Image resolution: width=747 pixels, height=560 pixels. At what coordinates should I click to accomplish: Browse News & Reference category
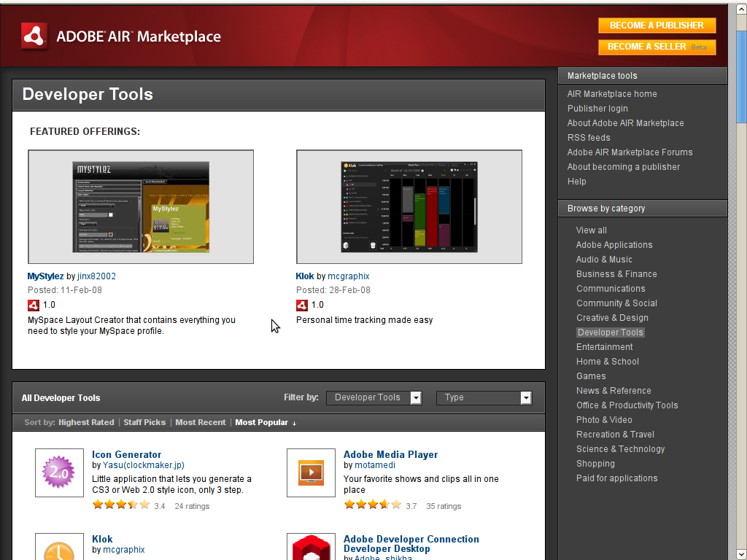[614, 391]
